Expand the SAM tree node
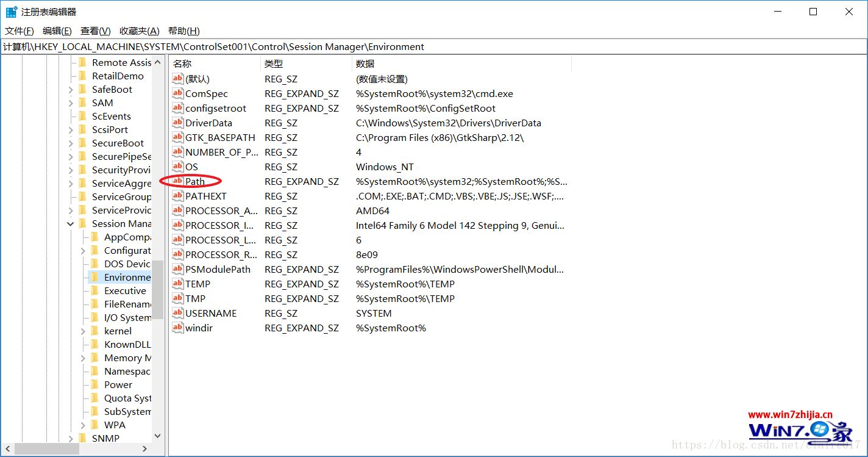The height and width of the screenshot is (457, 868). (71, 103)
